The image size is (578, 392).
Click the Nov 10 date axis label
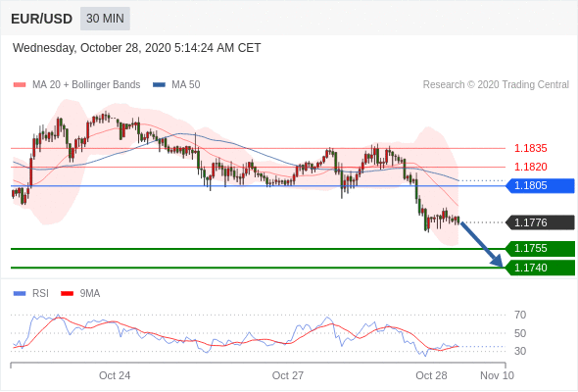[x=497, y=375]
